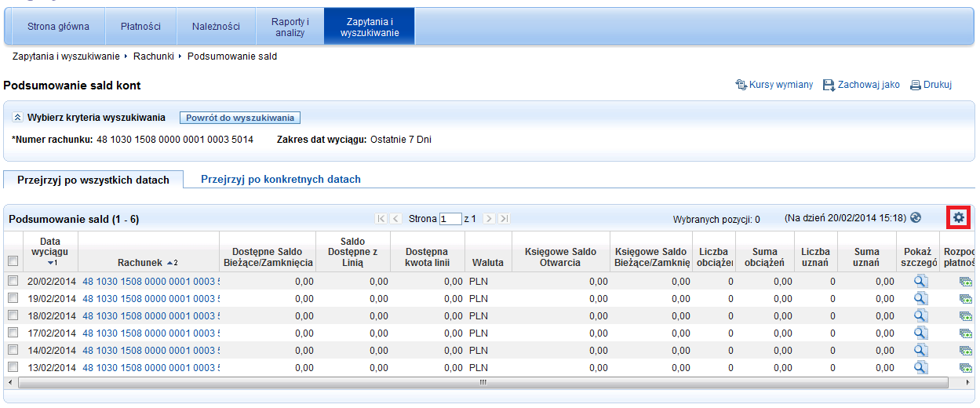
Task: Go to last page arrow
Action: (504, 219)
